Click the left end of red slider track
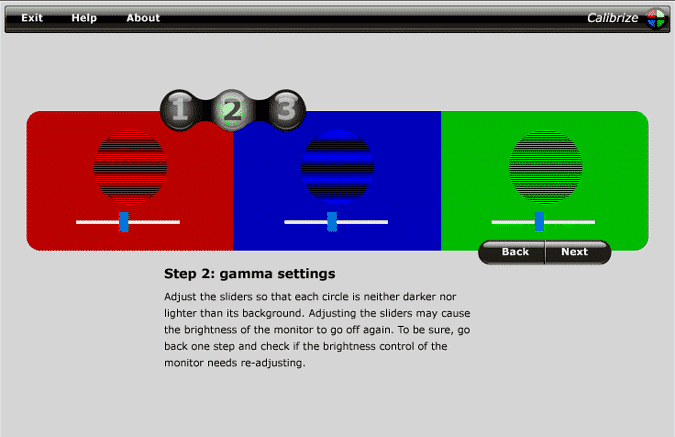Image resolution: width=675 pixels, height=437 pixels. pyautogui.click(x=80, y=222)
